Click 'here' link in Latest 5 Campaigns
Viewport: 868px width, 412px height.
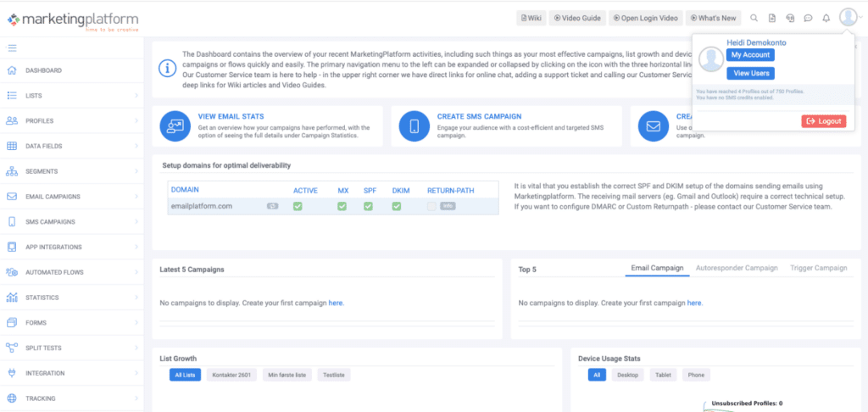pos(336,303)
